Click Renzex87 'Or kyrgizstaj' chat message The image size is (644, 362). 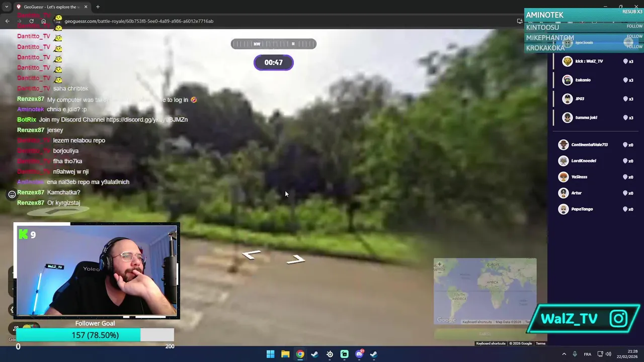tap(49, 203)
